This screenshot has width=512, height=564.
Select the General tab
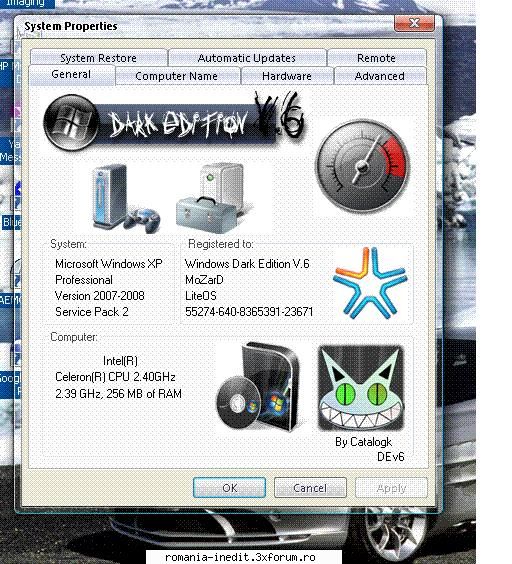tap(71, 75)
